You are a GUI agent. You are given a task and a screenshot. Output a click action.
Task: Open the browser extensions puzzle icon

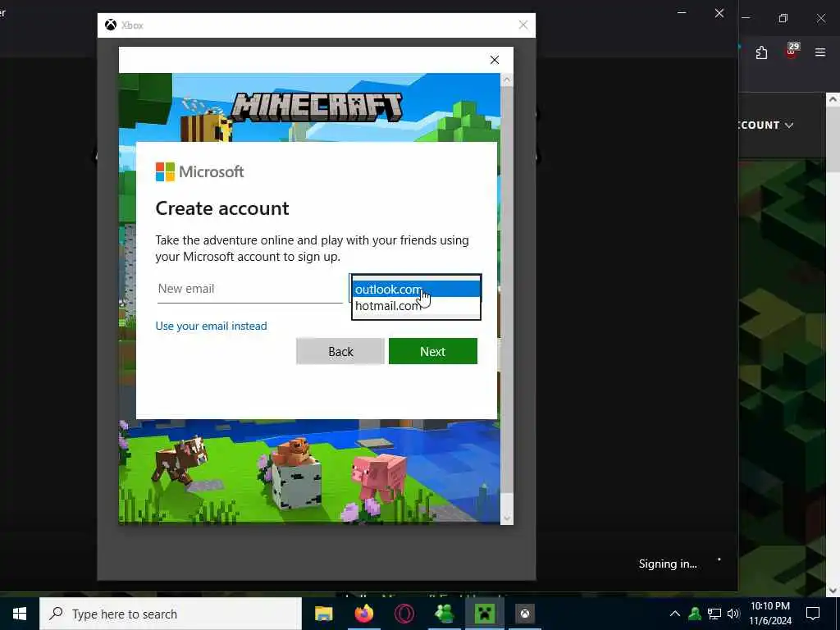[x=761, y=52]
